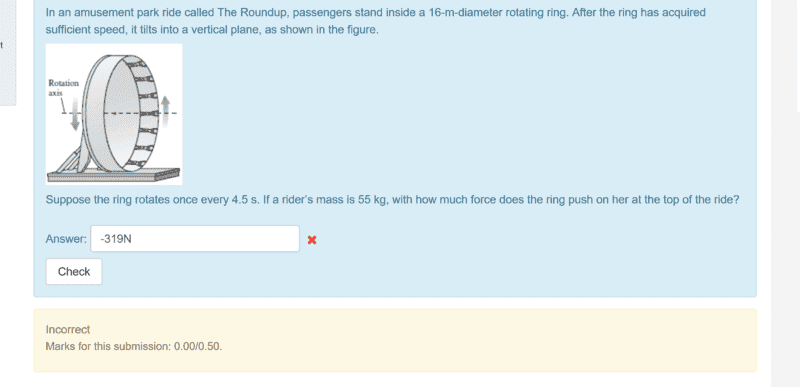The image size is (800, 387).
Task: Click the Marks for this submission text
Action: pyautogui.click(x=134, y=346)
